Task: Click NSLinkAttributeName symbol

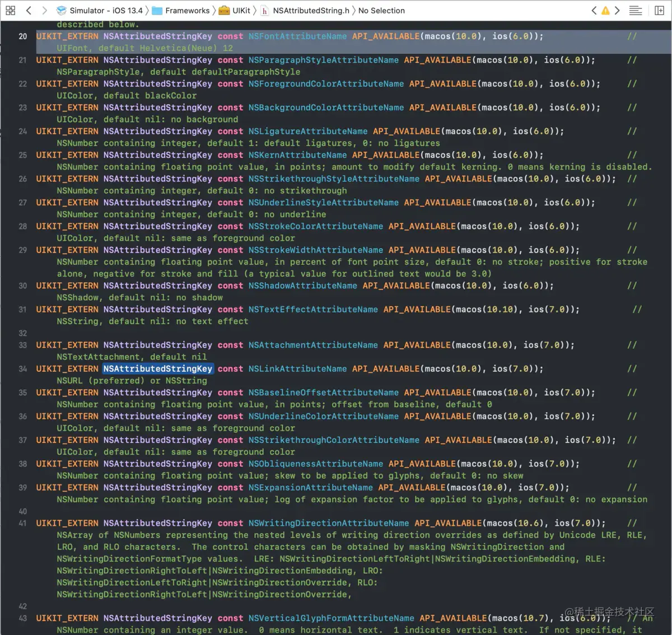Action: tap(297, 368)
